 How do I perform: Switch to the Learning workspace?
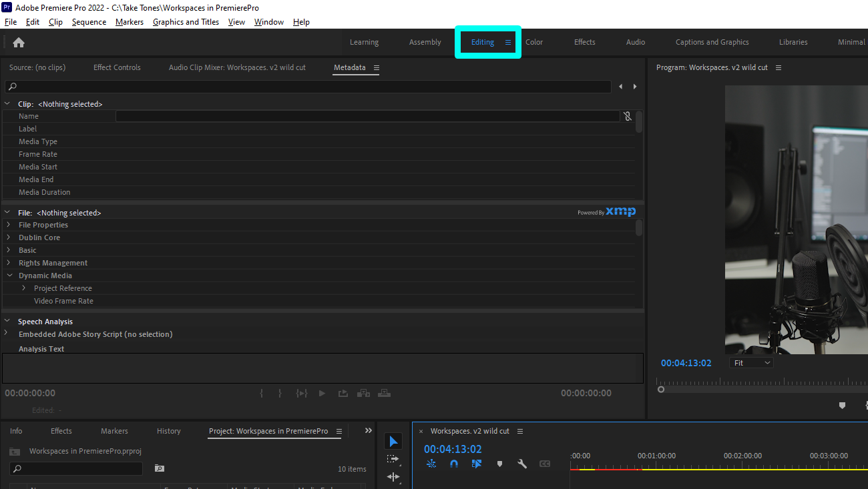tap(364, 42)
